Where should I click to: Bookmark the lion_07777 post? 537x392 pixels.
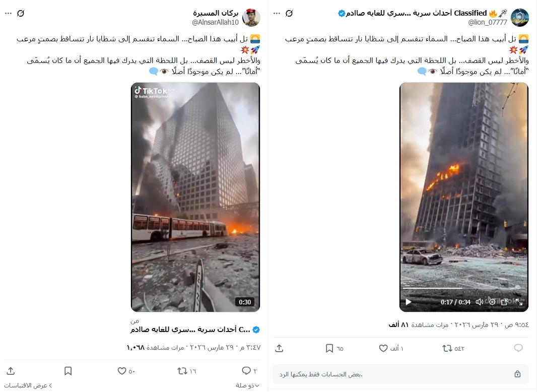(x=329, y=349)
